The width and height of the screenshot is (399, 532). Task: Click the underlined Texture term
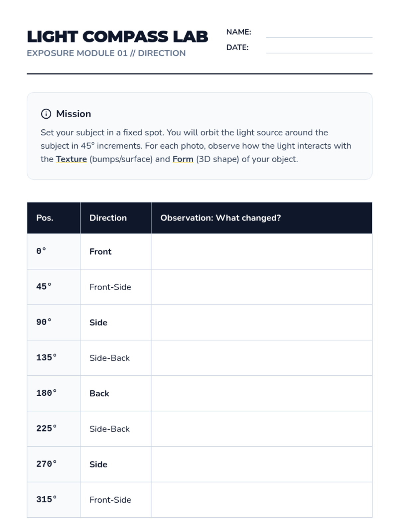(x=71, y=159)
